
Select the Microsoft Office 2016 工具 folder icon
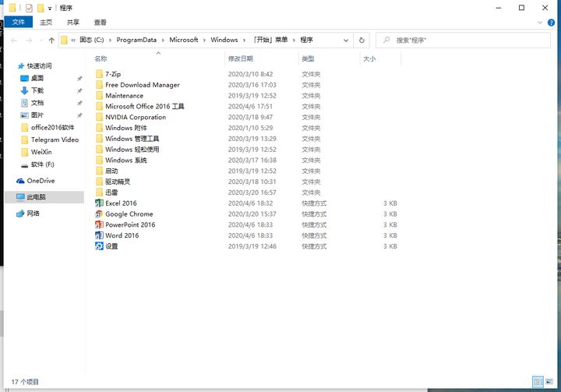(x=99, y=106)
